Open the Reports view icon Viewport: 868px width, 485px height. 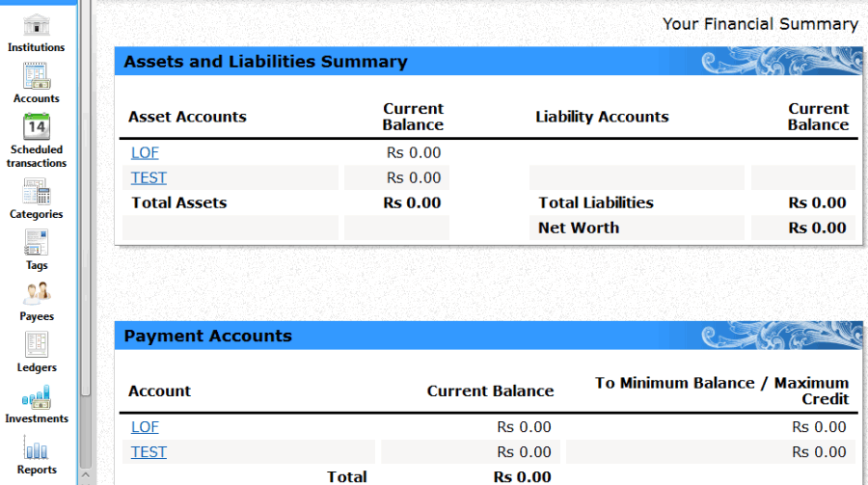coord(37,447)
